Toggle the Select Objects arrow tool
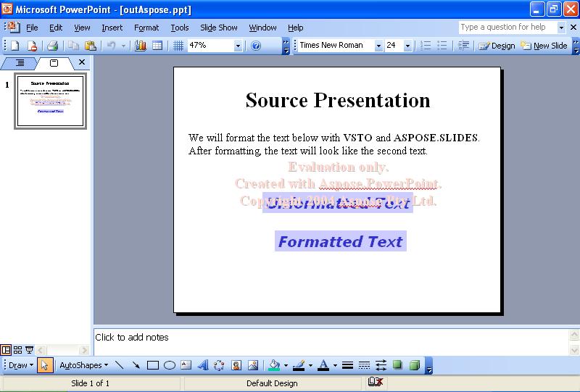This screenshot has width=580, height=392. pyautogui.click(x=45, y=365)
